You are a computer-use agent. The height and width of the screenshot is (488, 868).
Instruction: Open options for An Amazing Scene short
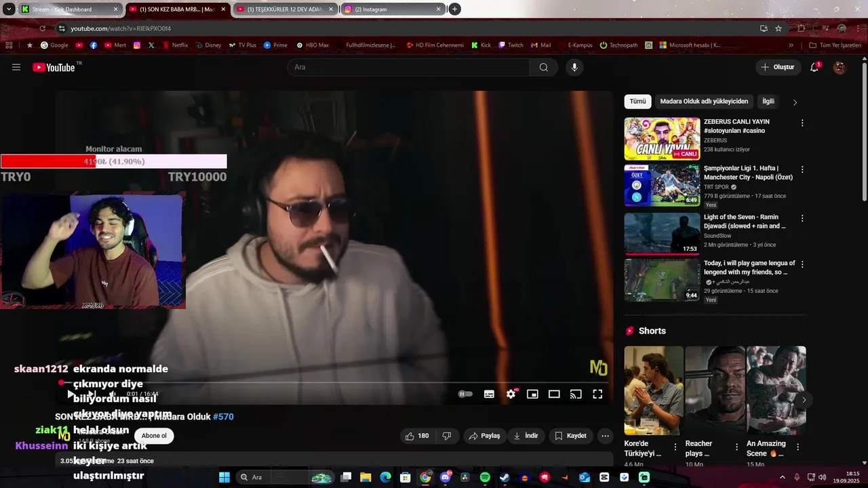[797, 447]
